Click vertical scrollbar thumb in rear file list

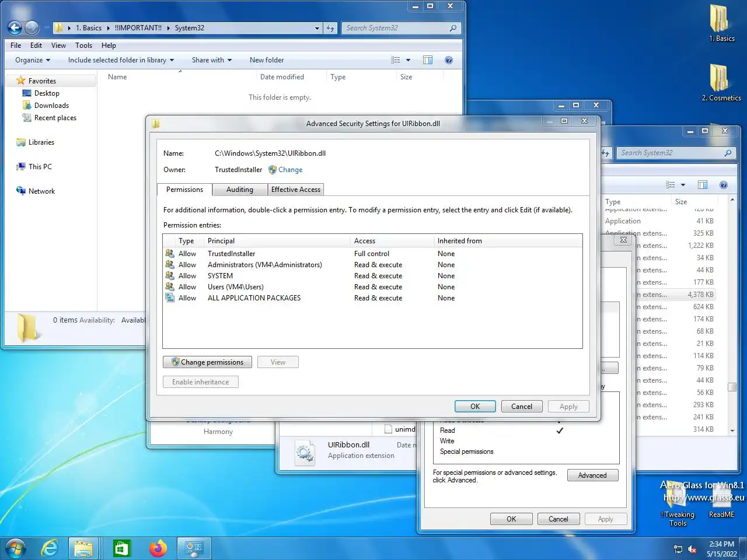tap(732, 387)
